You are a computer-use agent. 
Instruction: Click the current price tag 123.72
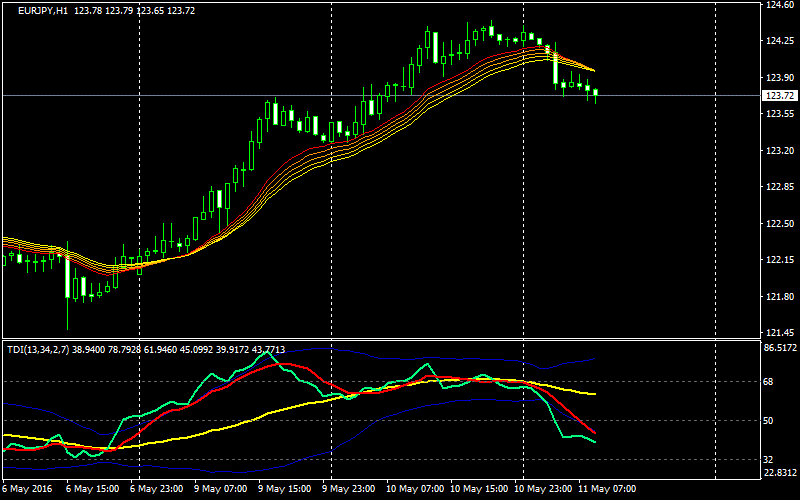point(778,96)
